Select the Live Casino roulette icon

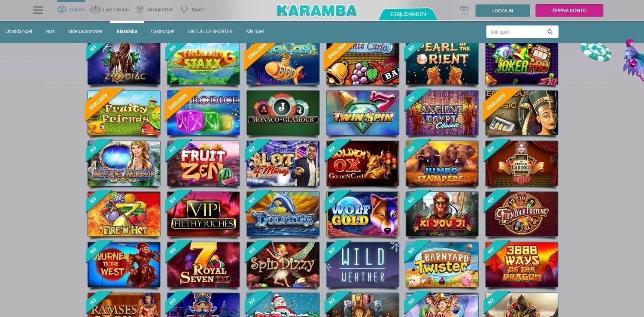pos(95,9)
